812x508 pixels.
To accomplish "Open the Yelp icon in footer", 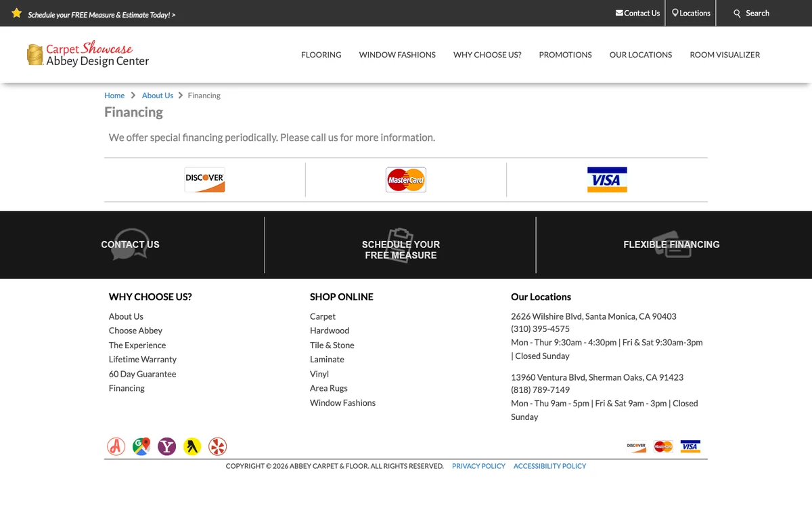I will point(217,446).
